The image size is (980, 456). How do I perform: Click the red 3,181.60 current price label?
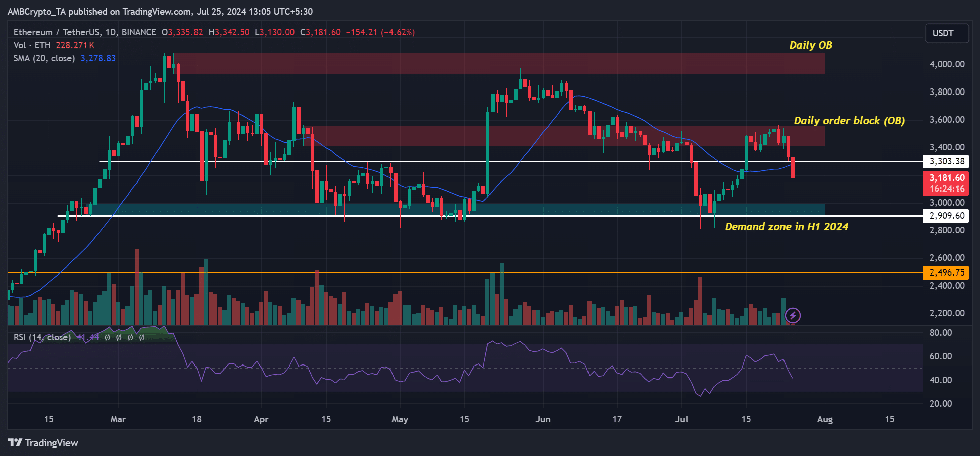(946, 183)
